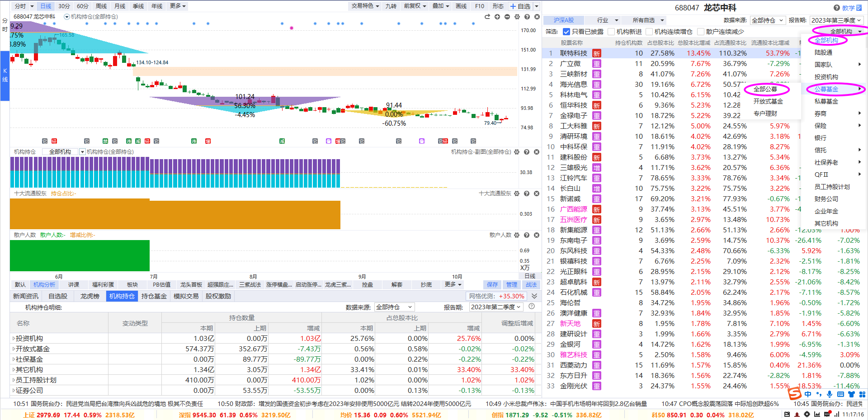Toggle 九转 indicator

click(x=391, y=6)
